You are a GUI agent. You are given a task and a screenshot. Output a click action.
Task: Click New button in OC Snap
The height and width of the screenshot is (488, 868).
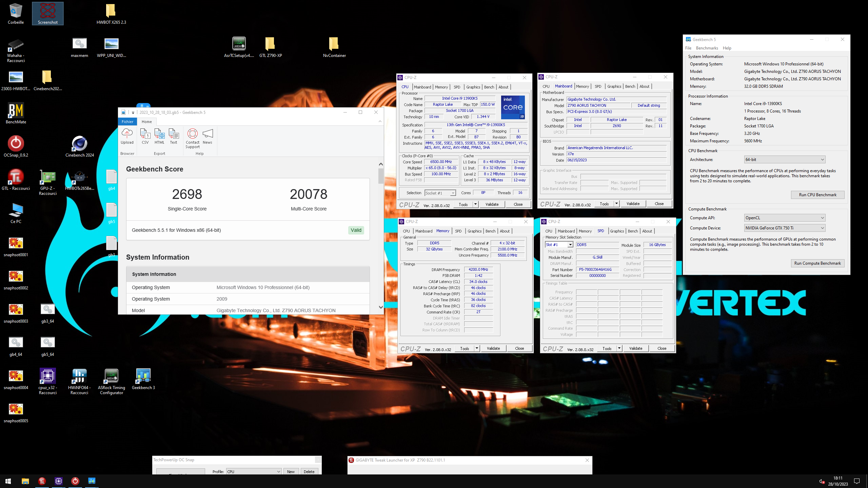pos(291,472)
